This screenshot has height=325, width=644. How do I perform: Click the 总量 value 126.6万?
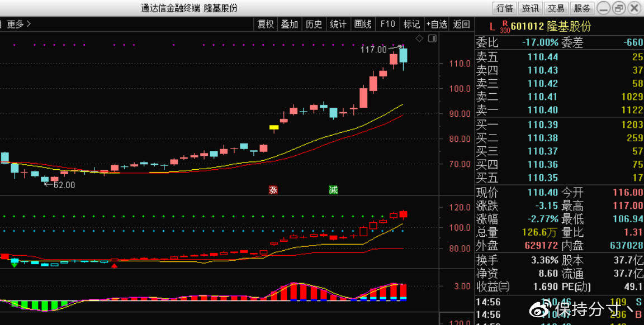[x=539, y=232]
